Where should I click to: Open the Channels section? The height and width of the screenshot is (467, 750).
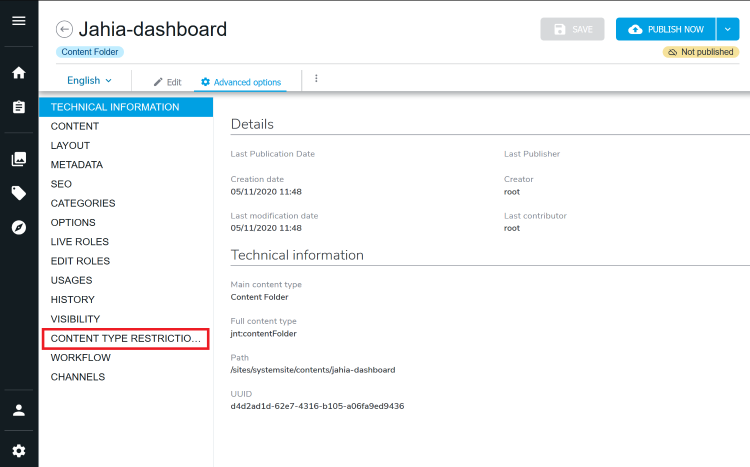pos(126,377)
